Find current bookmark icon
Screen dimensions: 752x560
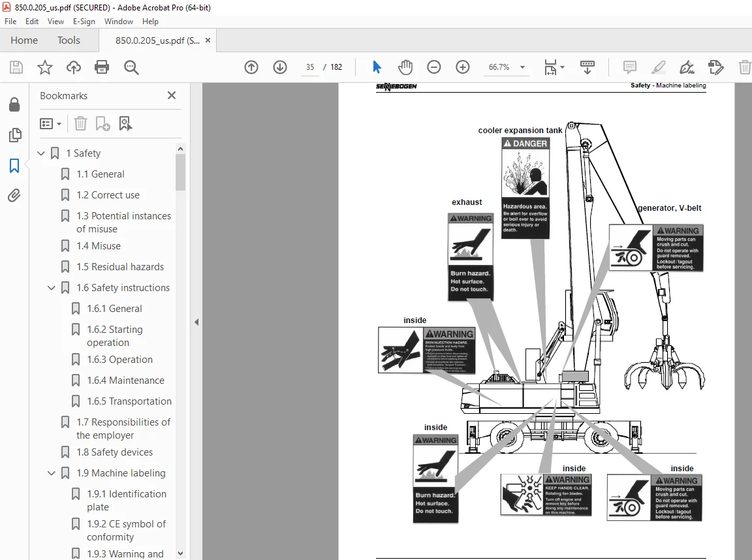125,124
